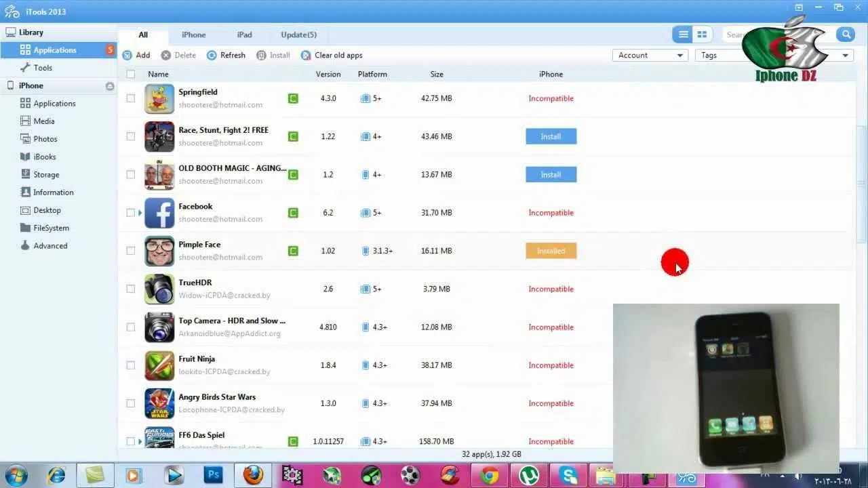Image resolution: width=868 pixels, height=488 pixels.
Task: Check the TrueHDR row checkbox
Action: (131, 289)
